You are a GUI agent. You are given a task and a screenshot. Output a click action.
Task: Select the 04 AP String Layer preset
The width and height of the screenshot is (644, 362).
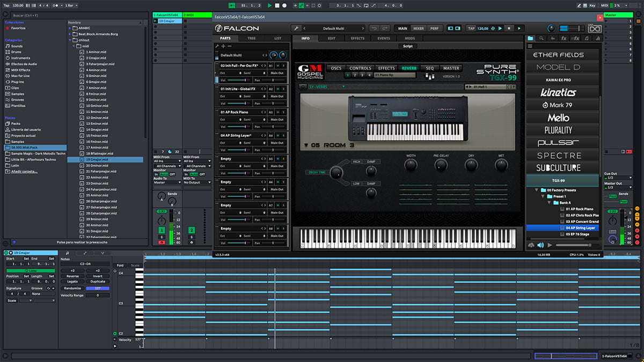click(563, 228)
